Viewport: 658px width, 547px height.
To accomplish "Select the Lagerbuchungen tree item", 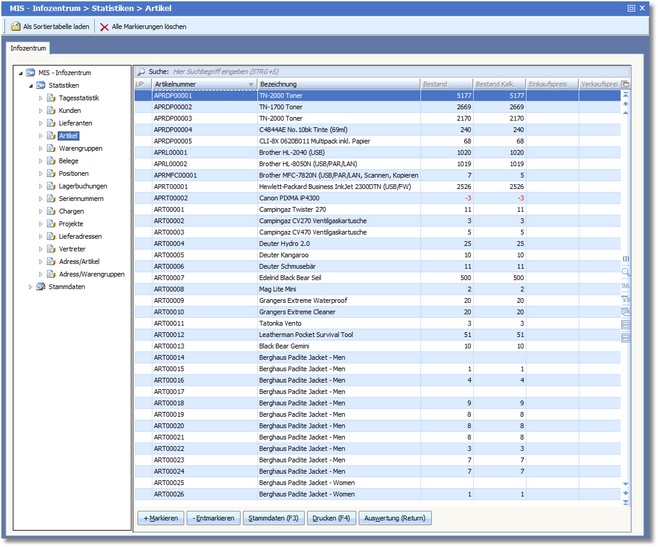I will pyautogui.click(x=83, y=186).
